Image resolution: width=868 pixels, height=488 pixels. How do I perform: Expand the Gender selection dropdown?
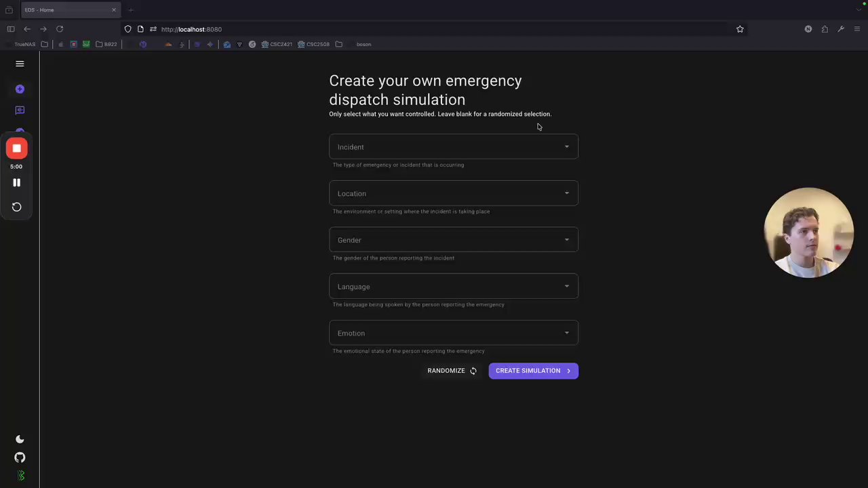[x=453, y=240]
